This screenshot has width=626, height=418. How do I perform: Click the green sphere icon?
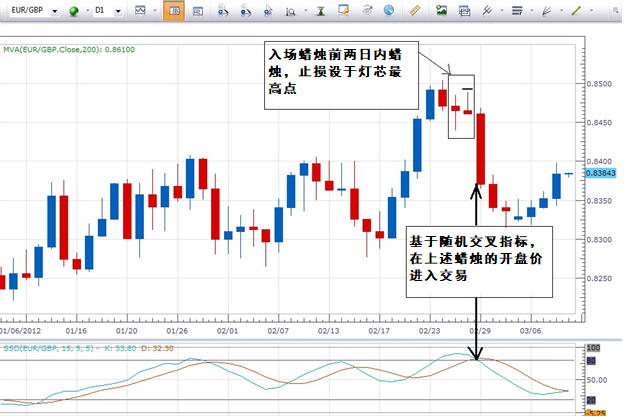coord(74,11)
